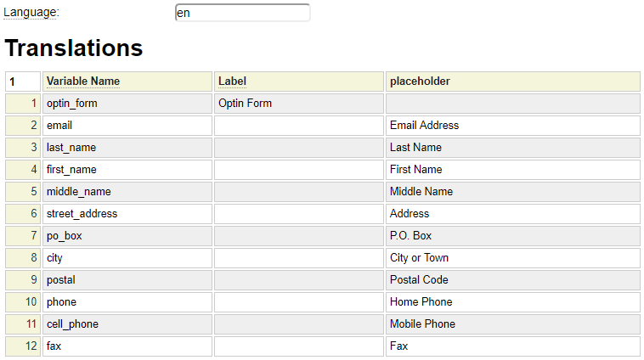644x360 pixels.
Task: Select the Home Phone placeholder cell
Action: 511,302
